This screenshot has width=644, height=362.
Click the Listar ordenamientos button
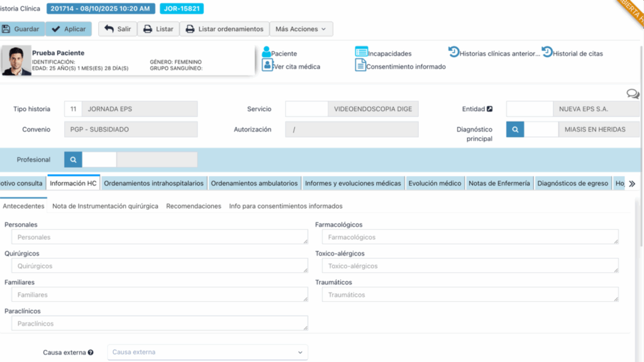click(x=225, y=29)
